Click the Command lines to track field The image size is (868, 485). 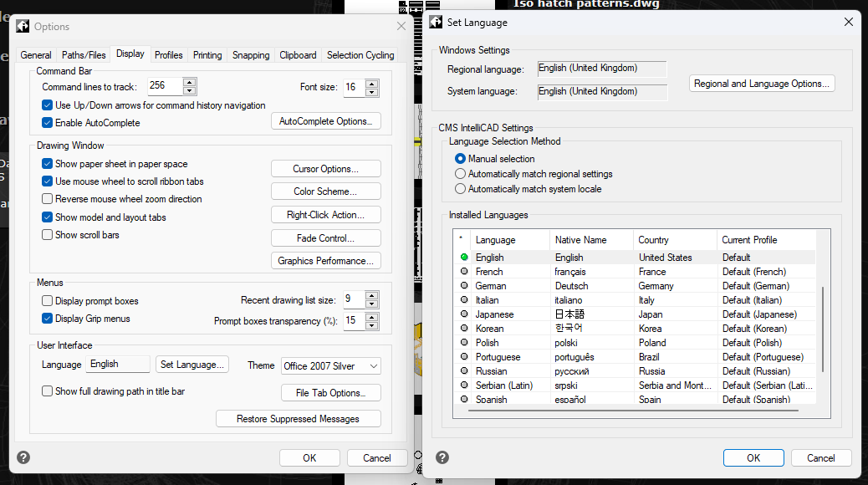165,86
